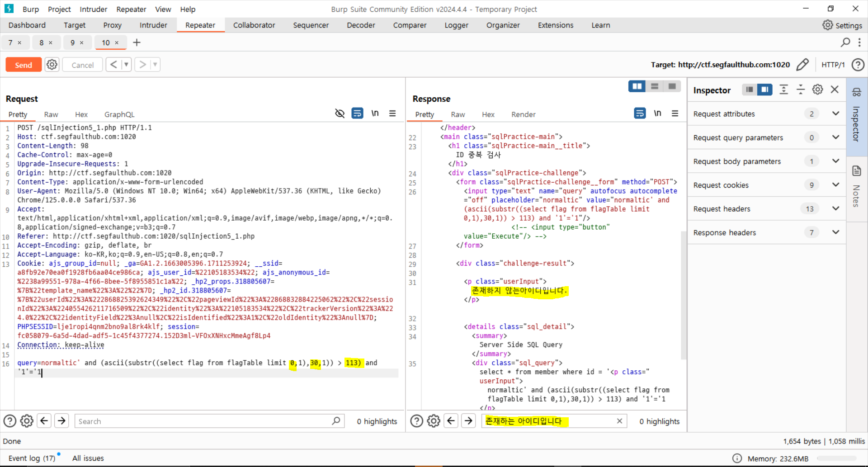
Task: Switch Request view to Hex tab
Action: click(x=81, y=114)
